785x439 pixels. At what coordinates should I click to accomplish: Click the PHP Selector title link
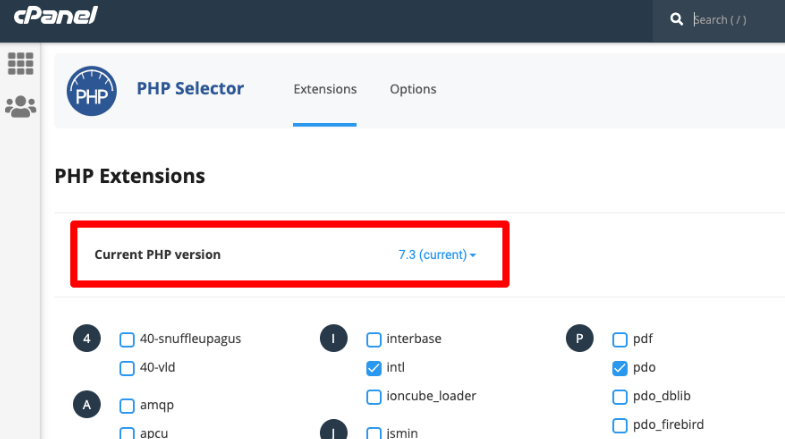(190, 89)
